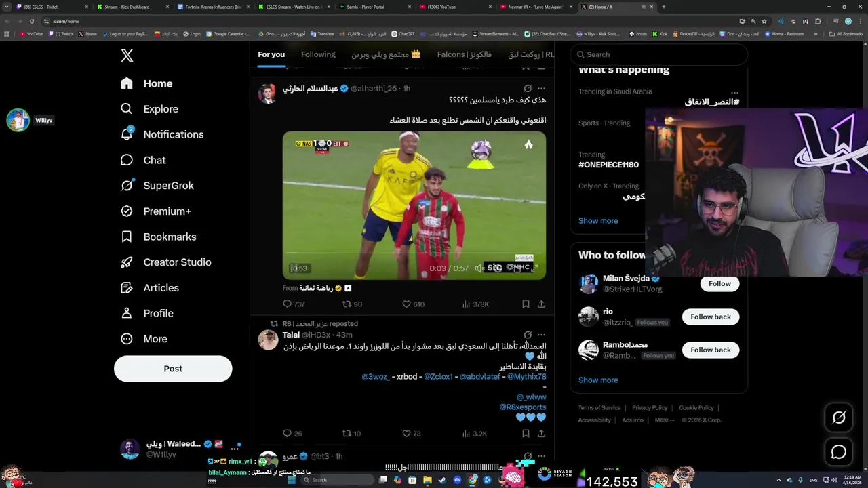Open the @3woz_ mention link

point(376,377)
